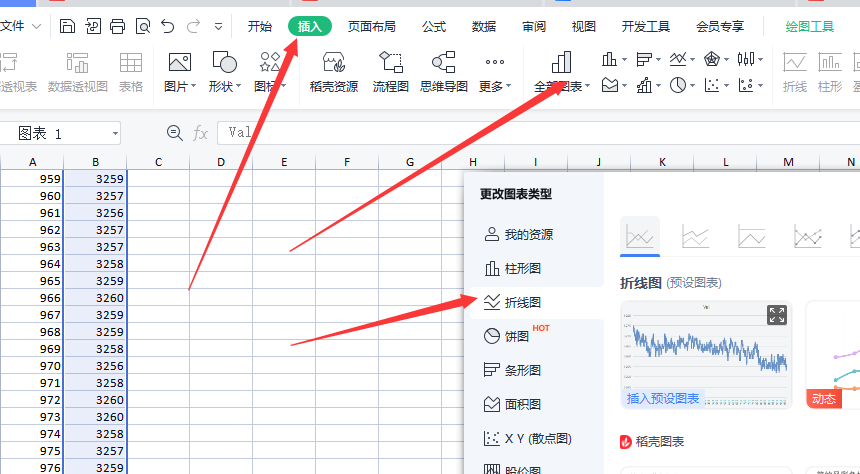860x474 pixels.
Task: Switch to the 插入 tab
Action: point(310,26)
